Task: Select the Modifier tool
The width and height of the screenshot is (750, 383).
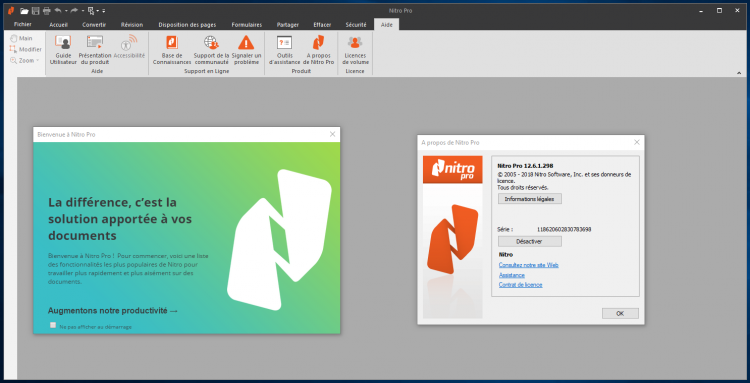Action: [25, 49]
